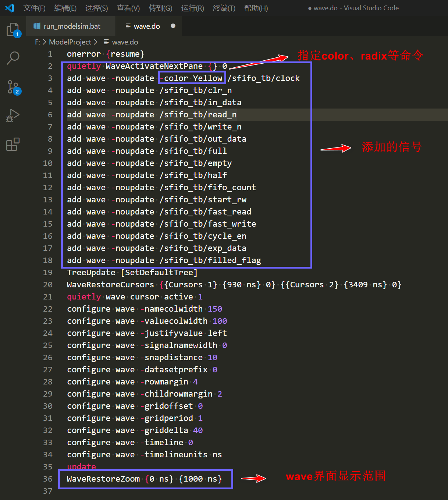Click the Explorer badge showing 1

[17, 34]
